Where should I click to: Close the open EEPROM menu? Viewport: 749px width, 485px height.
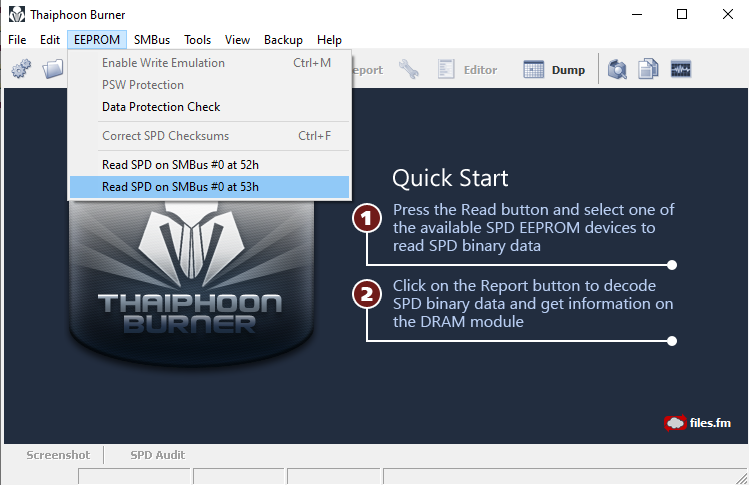[97, 40]
